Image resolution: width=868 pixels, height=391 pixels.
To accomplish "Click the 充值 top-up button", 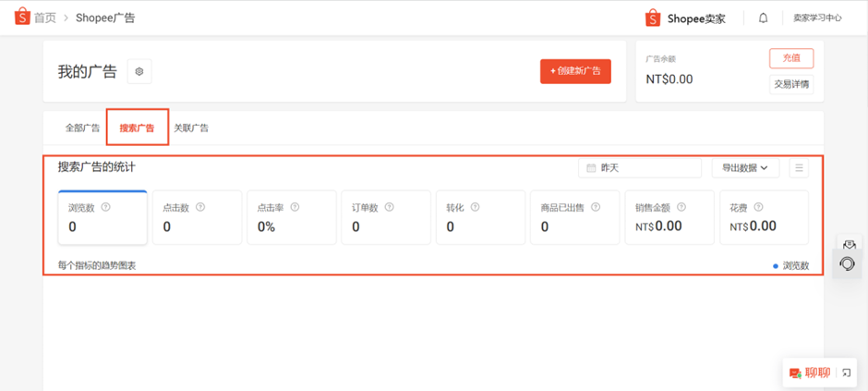I will pos(791,58).
